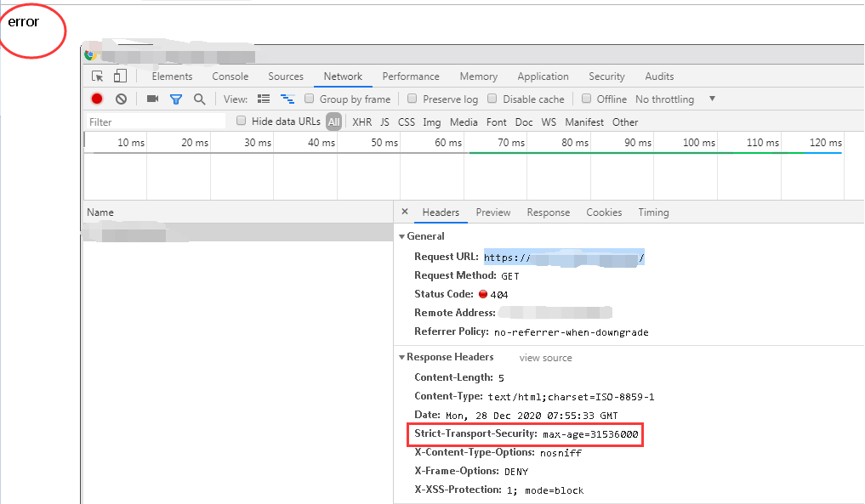Viewport: 865px width, 504px height.
Task: Click the view source link
Action: coord(545,357)
